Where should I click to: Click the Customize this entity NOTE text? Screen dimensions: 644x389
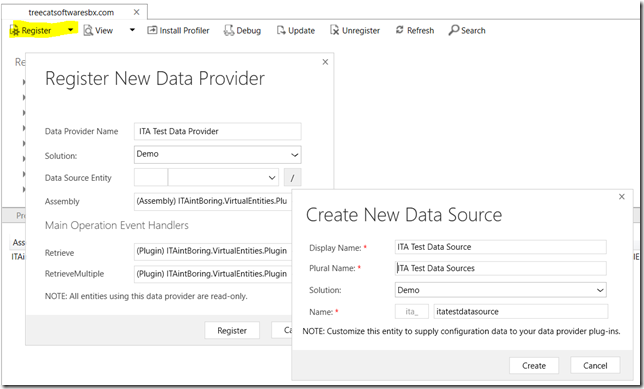(x=461, y=331)
